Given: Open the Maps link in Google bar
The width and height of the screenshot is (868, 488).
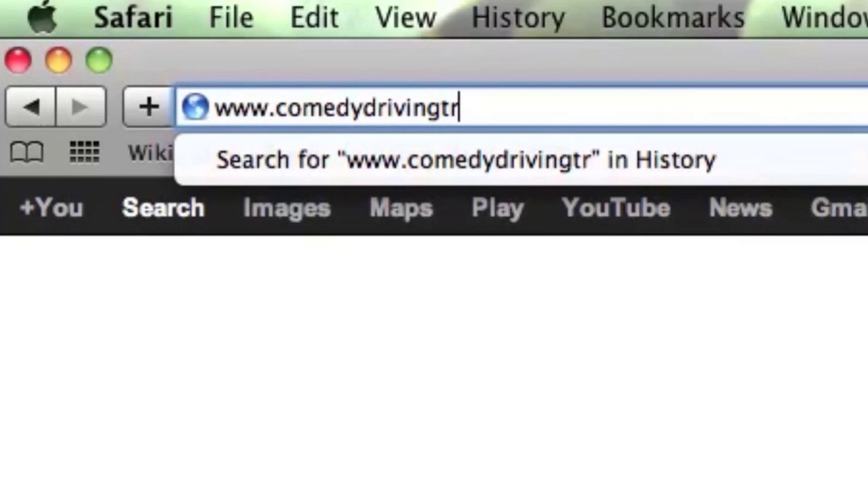Looking at the screenshot, I should 401,208.
